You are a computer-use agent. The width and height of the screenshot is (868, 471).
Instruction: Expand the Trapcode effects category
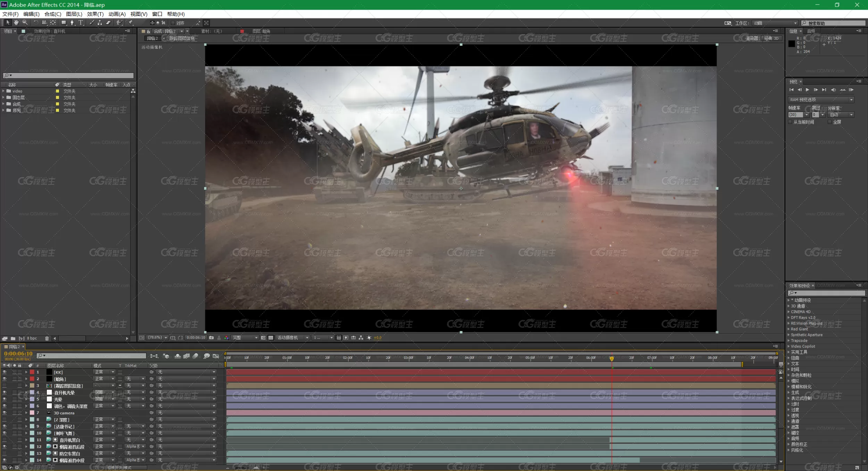(788, 340)
